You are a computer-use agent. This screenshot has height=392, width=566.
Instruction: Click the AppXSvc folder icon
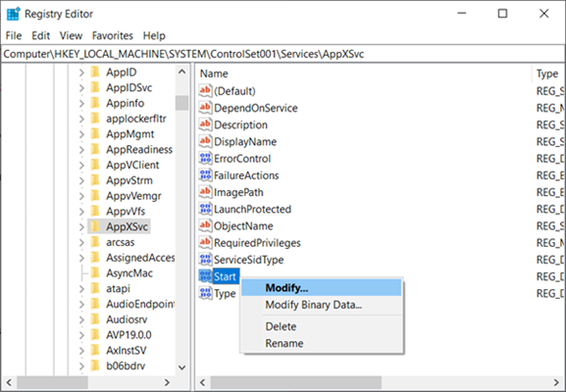click(x=95, y=226)
